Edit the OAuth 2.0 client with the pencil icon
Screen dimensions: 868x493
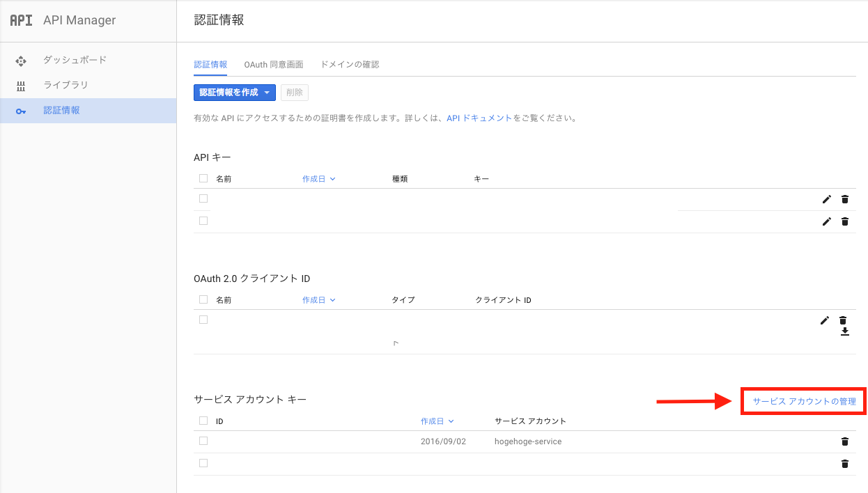pyautogui.click(x=824, y=320)
